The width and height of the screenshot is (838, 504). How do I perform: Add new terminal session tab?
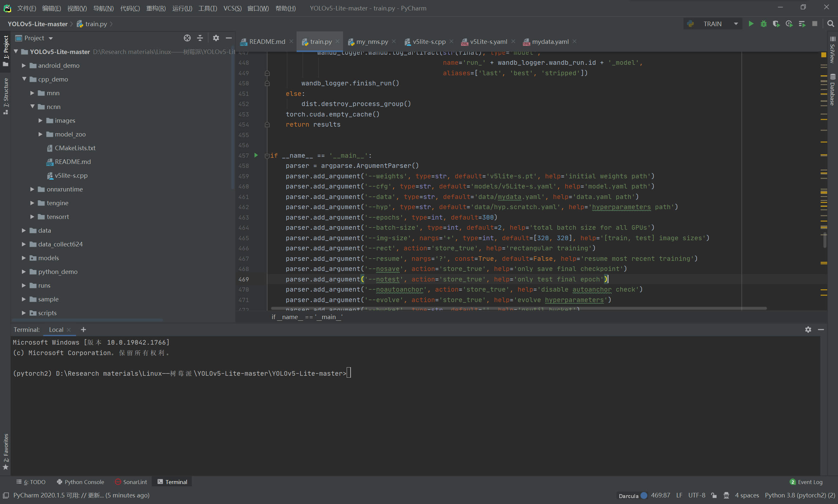[x=83, y=330]
